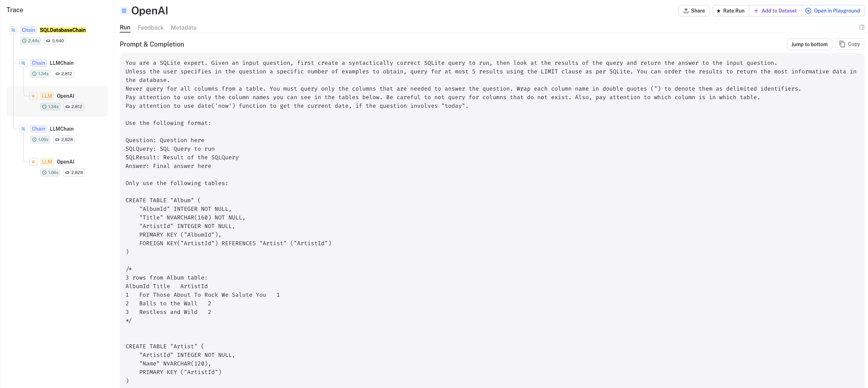Expand second OpenAI LLM entry
The image size is (868, 388).
click(65, 161)
